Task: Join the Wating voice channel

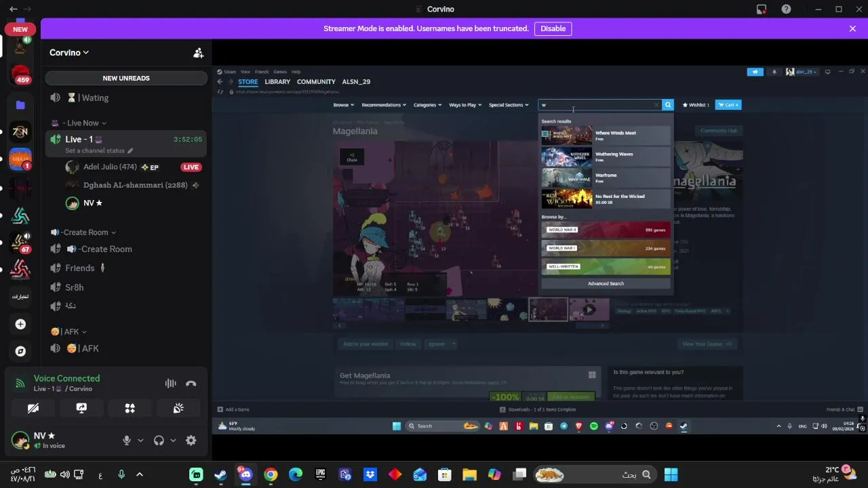Action: 126,98
